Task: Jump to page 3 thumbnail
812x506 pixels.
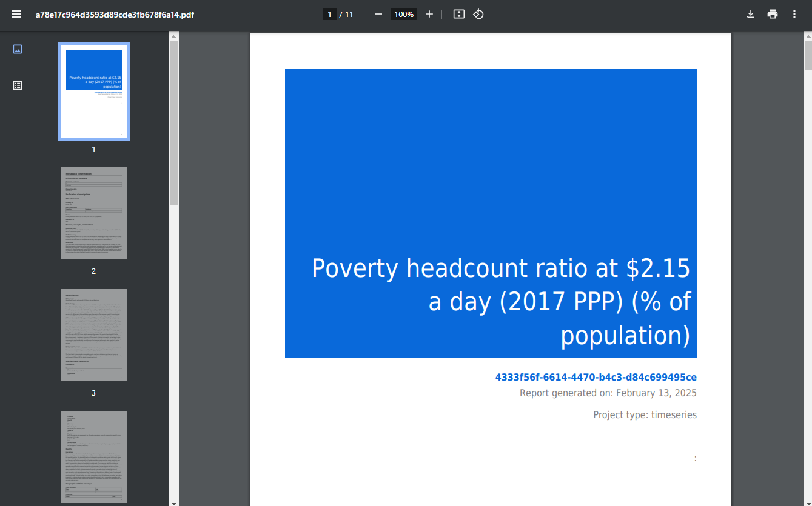Action: point(94,335)
